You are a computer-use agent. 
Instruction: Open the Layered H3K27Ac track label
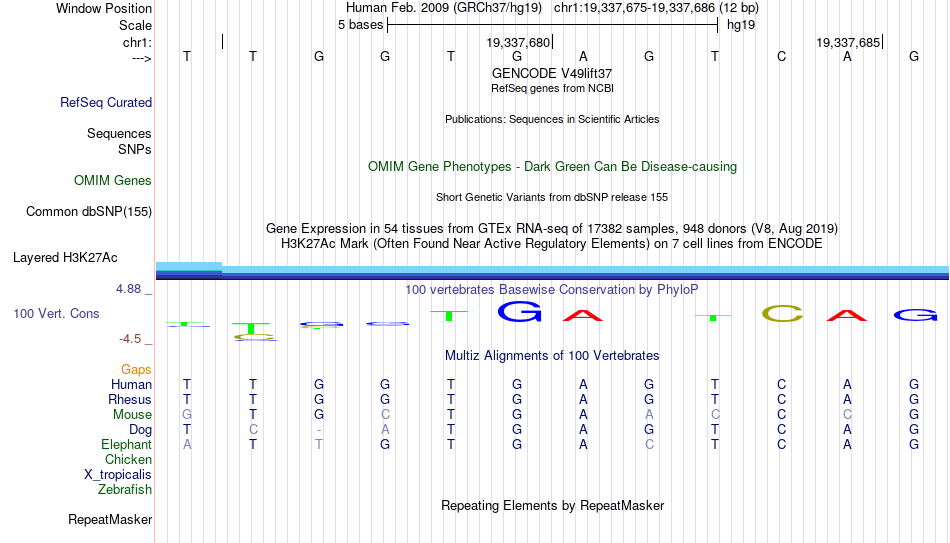point(65,258)
